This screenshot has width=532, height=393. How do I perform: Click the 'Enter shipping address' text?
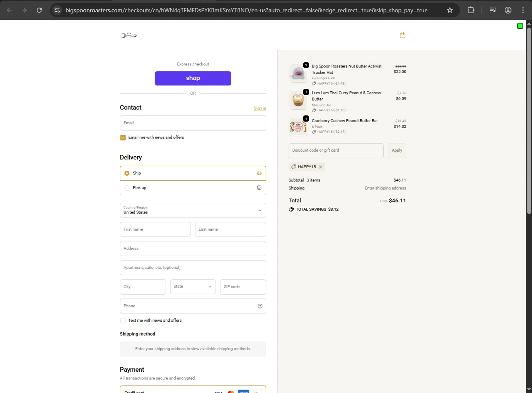pos(385,188)
